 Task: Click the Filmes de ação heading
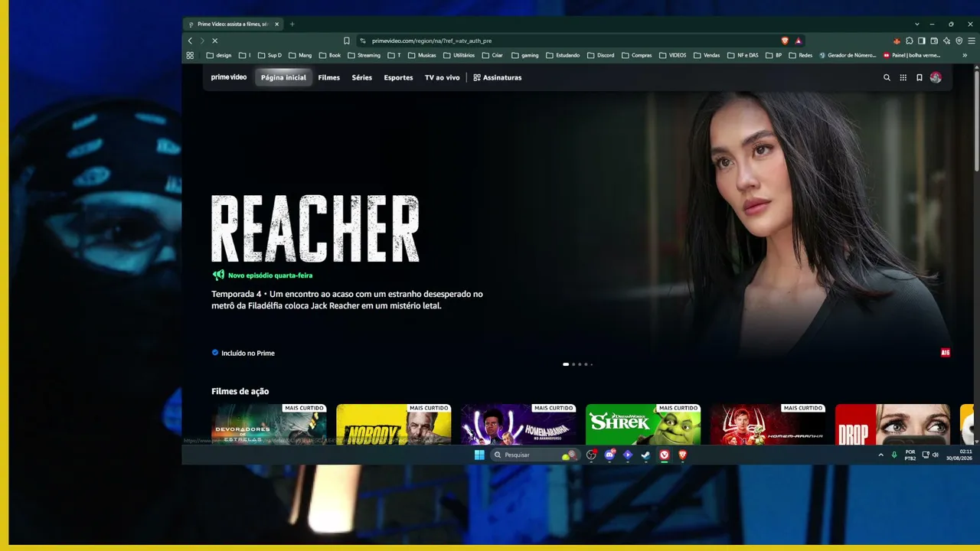(x=240, y=391)
